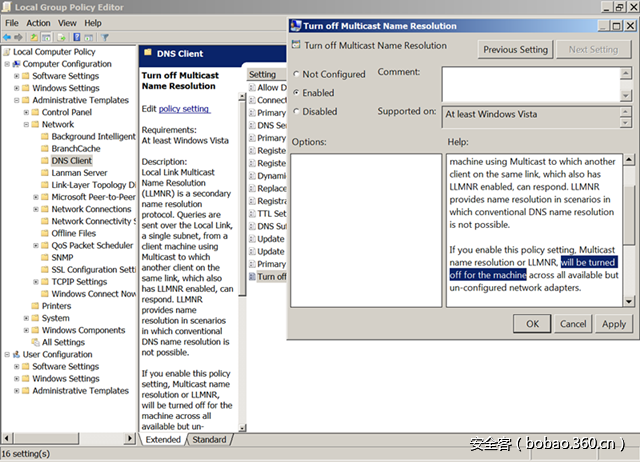Collapse the User Configuration node

pos(6,355)
